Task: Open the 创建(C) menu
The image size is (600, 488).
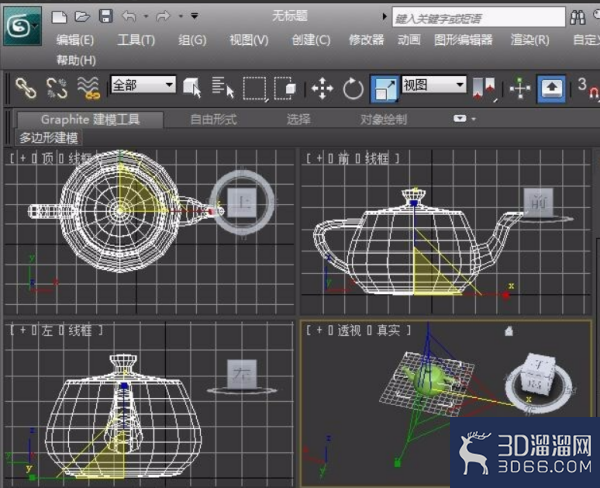Action: point(311,40)
